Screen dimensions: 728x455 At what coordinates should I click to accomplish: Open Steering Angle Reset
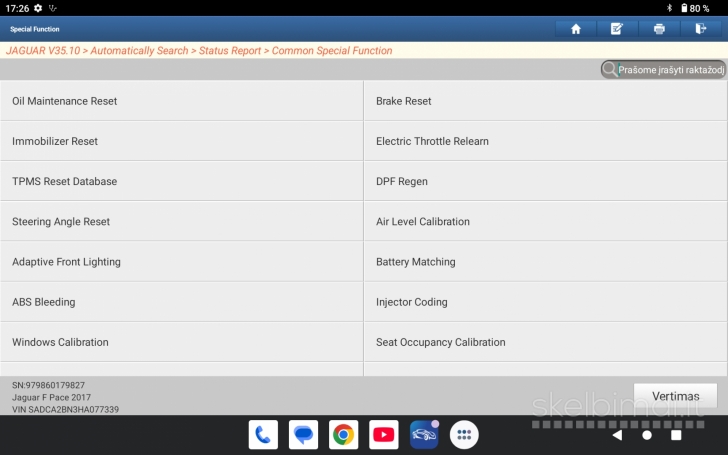[181, 222]
